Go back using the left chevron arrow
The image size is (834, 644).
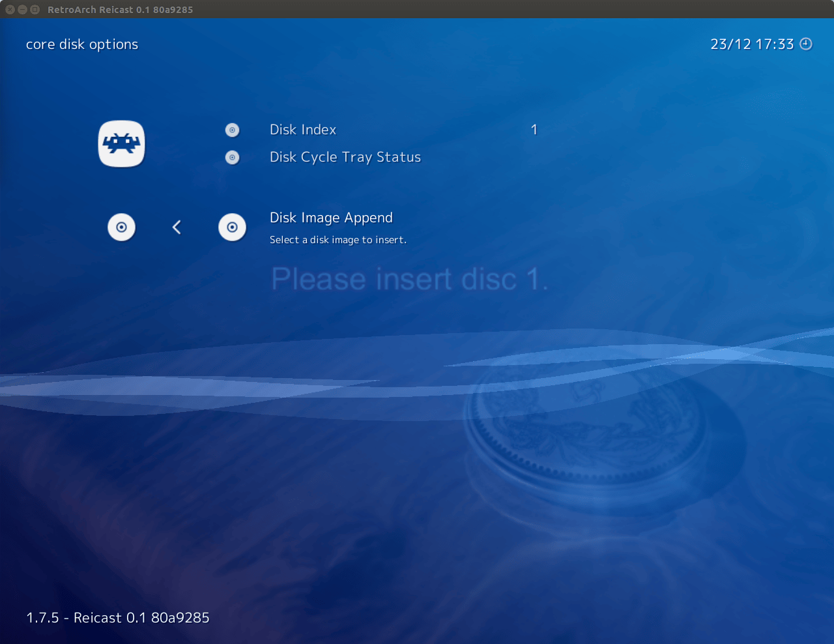(x=177, y=227)
